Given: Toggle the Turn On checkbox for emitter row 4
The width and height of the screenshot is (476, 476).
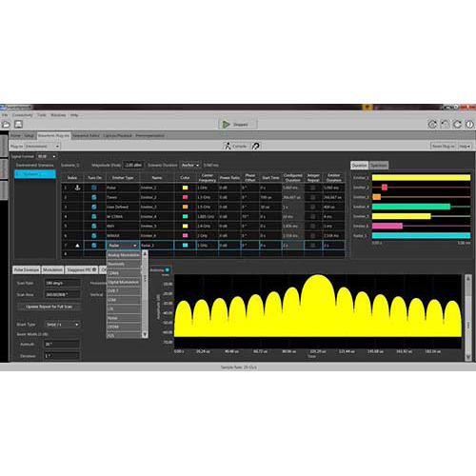Looking at the screenshot, I should pyautogui.click(x=94, y=216).
